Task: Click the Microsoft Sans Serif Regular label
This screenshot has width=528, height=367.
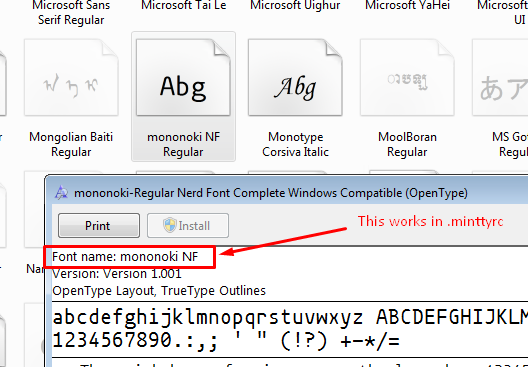Action: pyautogui.click(x=71, y=12)
